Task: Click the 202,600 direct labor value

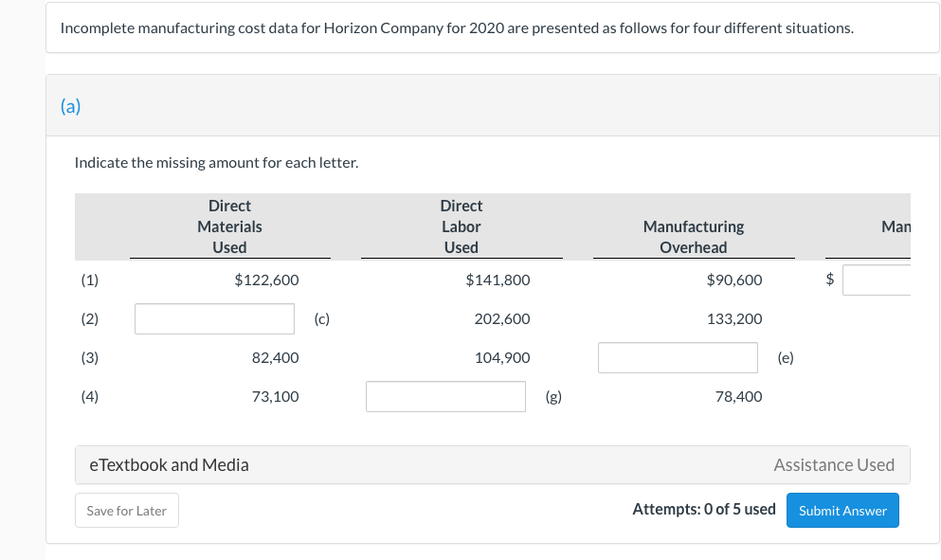Action: [502, 319]
